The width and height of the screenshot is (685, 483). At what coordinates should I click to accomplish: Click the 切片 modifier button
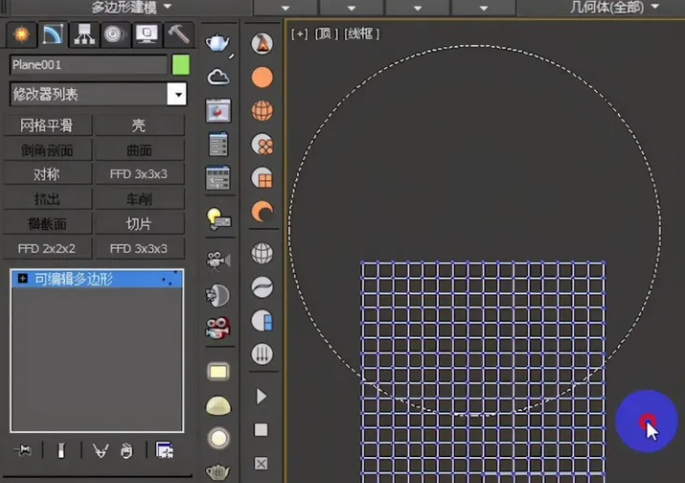click(139, 224)
